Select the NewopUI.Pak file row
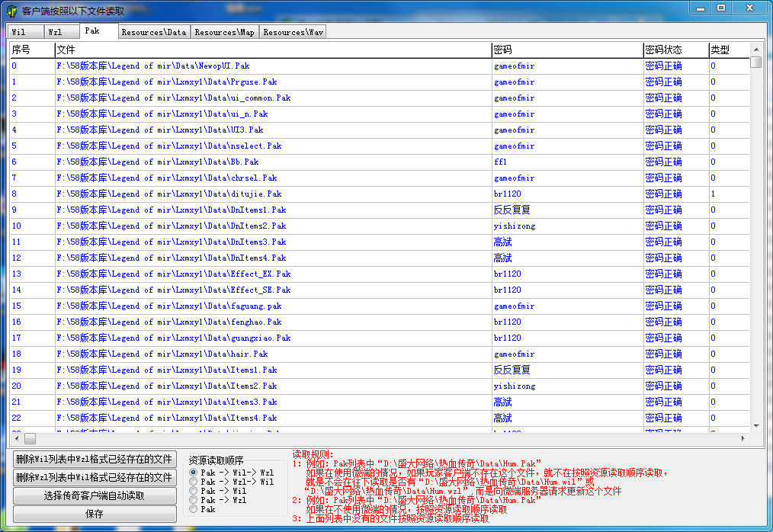 (x=380, y=66)
